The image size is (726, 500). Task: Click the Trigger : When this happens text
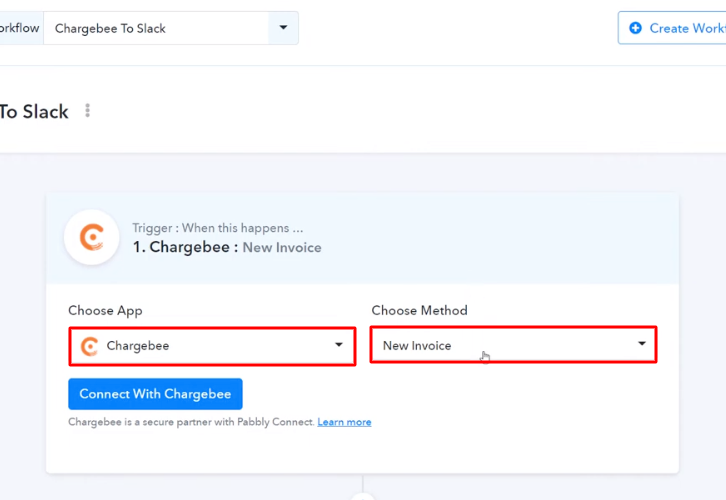[x=218, y=228]
